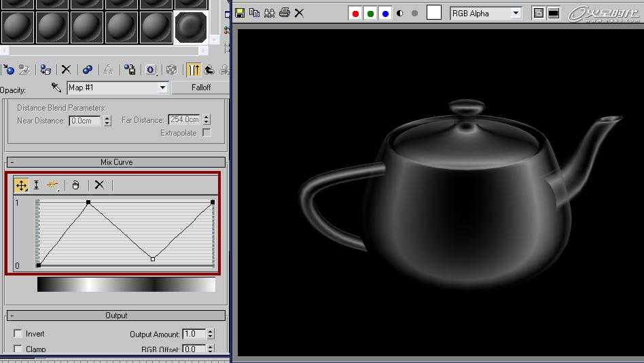Click the Make Unique icon
Viewport: 644px width, 363px height.
(108, 70)
